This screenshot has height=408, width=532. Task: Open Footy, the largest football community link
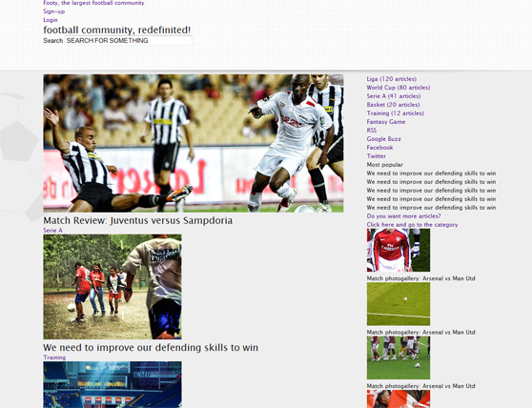[x=93, y=3]
